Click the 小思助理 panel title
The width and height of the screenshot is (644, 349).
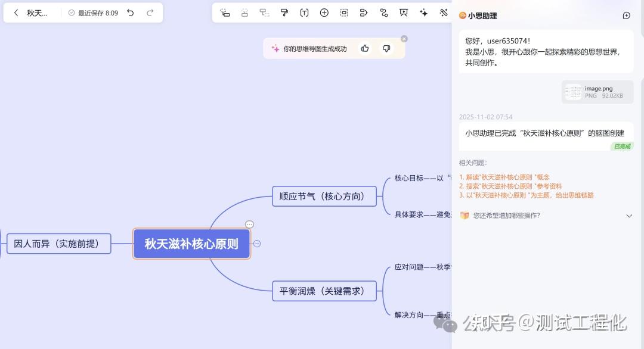[x=482, y=15]
